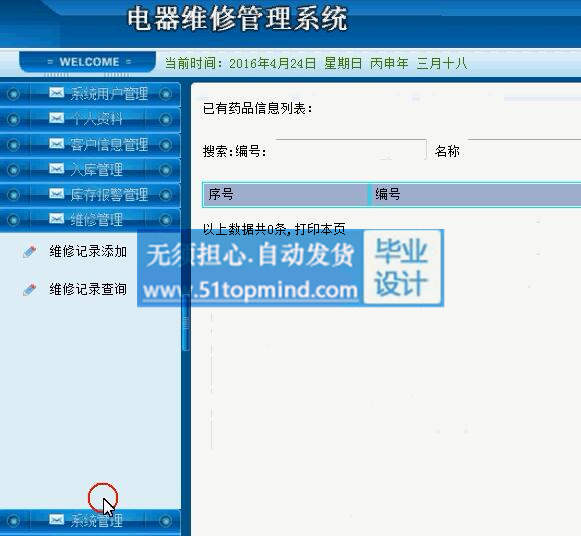Click the 序号 column header
Image resolution: width=581 pixels, height=536 pixels.
pyautogui.click(x=285, y=194)
